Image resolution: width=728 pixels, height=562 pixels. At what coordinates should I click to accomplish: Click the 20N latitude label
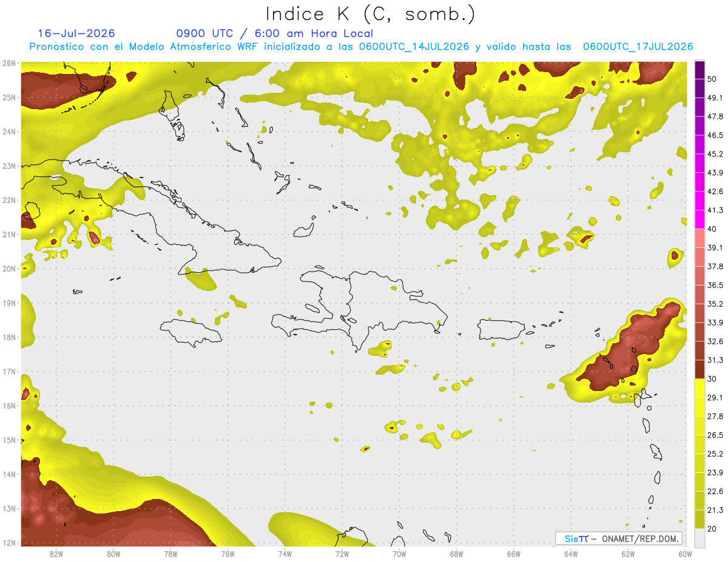pos(9,269)
